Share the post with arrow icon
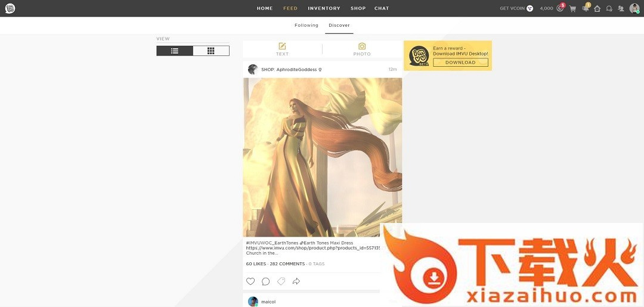The image size is (644, 307). tap(296, 281)
